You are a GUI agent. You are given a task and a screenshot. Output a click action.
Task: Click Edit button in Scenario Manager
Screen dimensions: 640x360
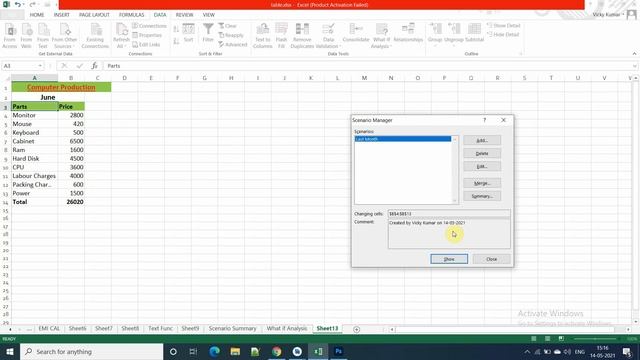pyautogui.click(x=482, y=167)
